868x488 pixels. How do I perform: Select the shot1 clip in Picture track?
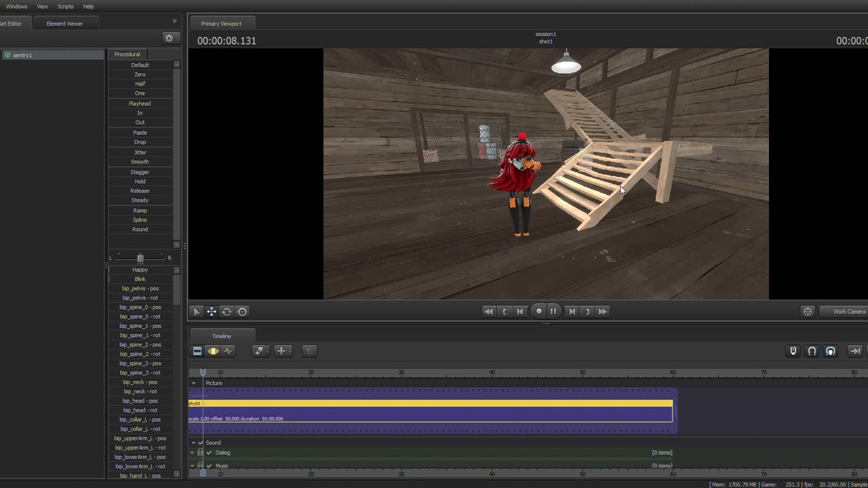pos(431,411)
